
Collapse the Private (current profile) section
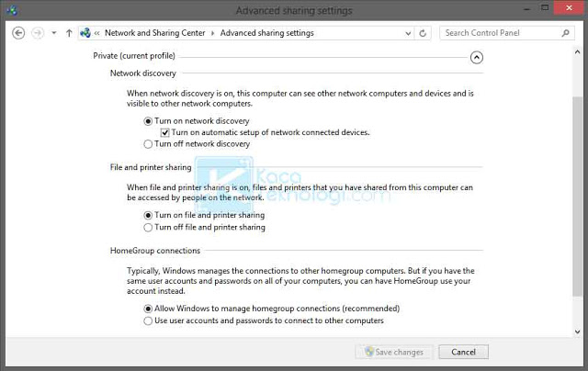coord(476,57)
